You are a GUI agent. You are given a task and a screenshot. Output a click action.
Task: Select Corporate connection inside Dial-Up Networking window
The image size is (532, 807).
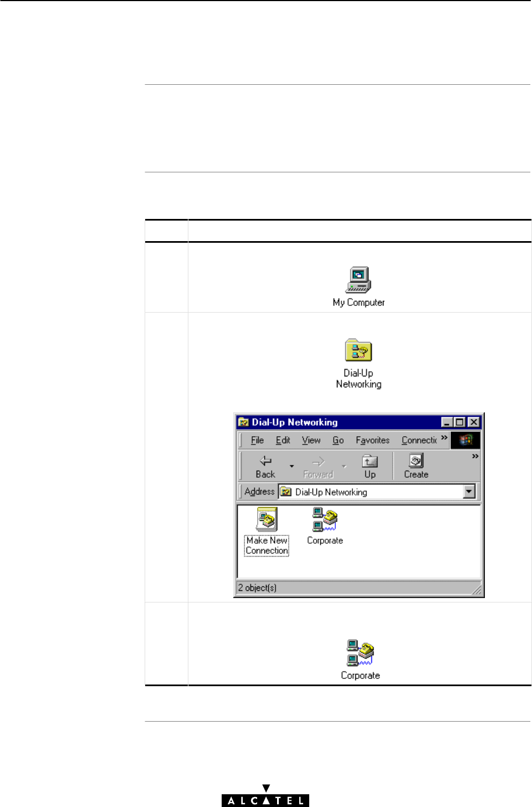click(x=325, y=526)
